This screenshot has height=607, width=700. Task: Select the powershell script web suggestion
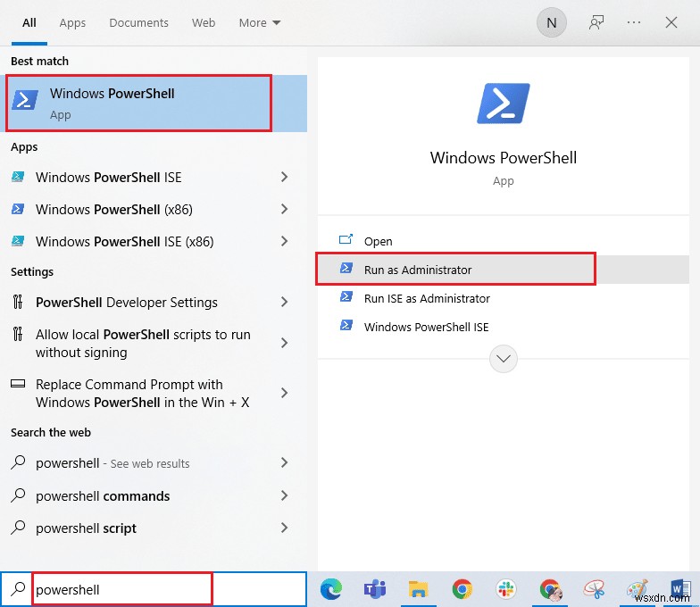(x=86, y=528)
